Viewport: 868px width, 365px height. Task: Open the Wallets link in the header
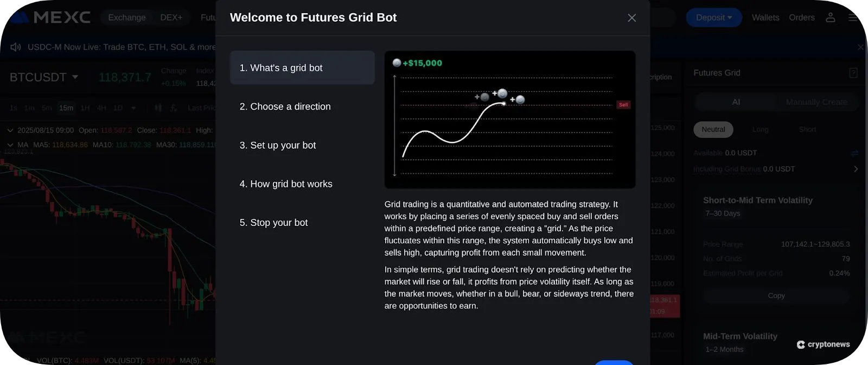point(765,17)
